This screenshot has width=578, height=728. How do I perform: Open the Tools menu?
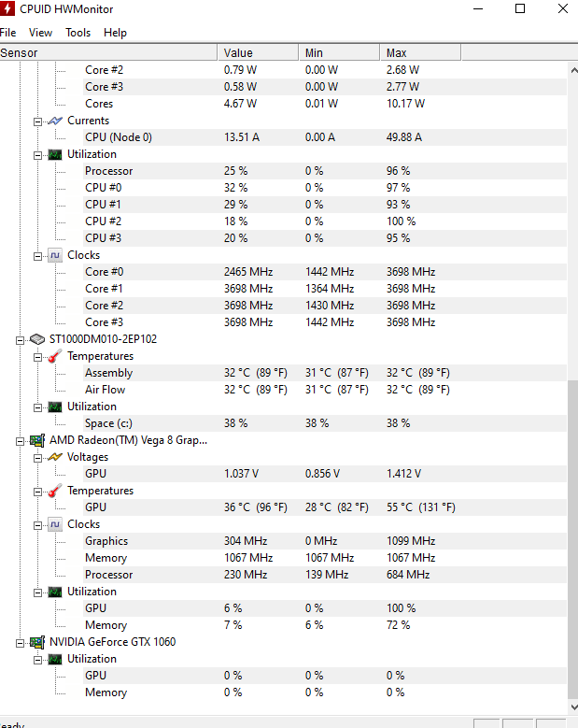(78, 33)
